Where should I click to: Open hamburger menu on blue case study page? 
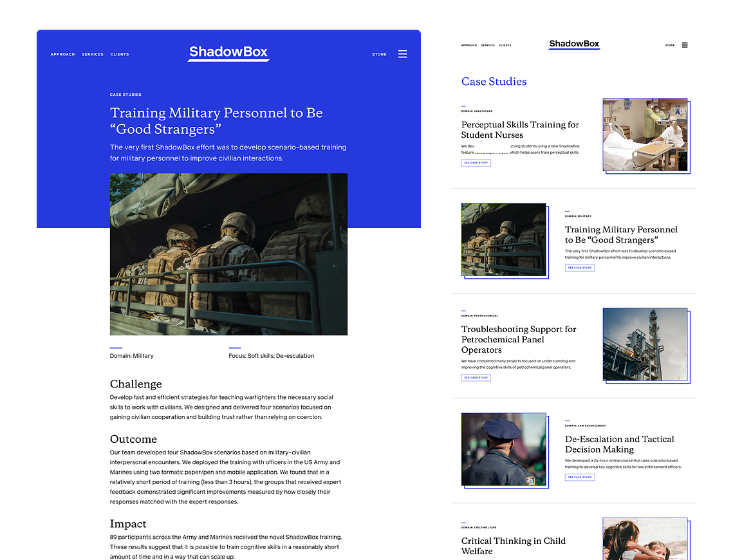click(402, 54)
